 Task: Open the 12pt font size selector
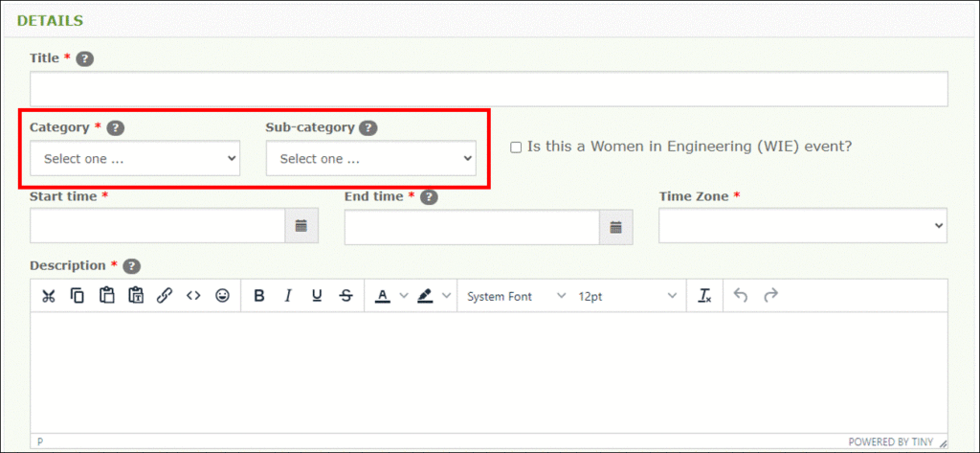coord(627,296)
